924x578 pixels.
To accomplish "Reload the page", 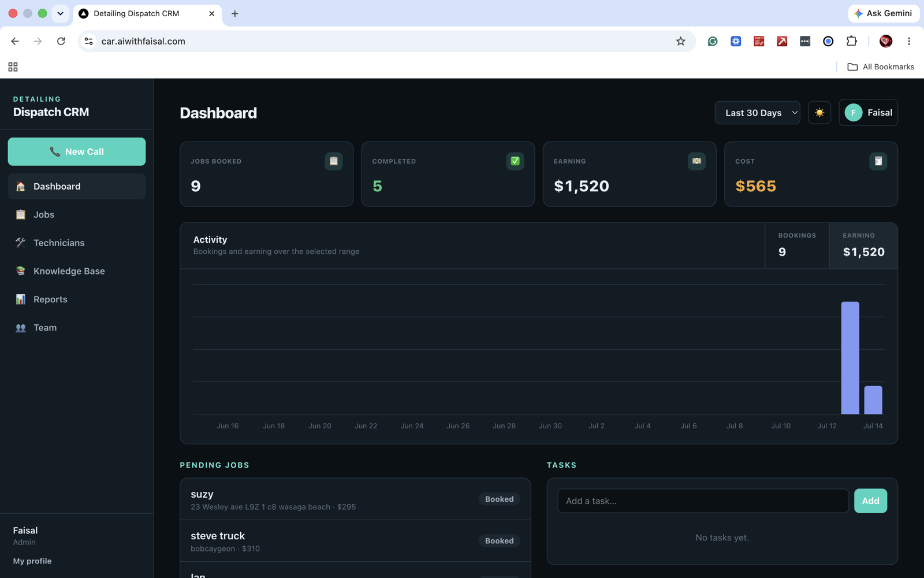I will click(61, 41).
